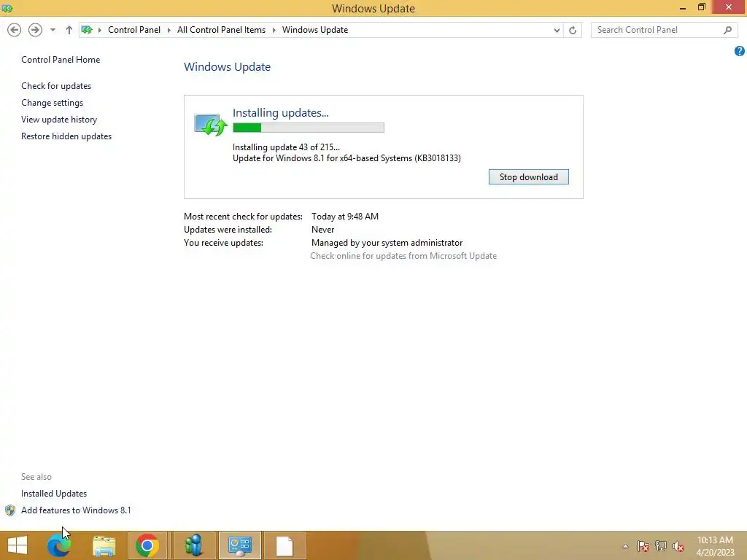747x560 pixels.
Task: Click the Windows Update shield icon in panel
Action: (x=211, y=125)
